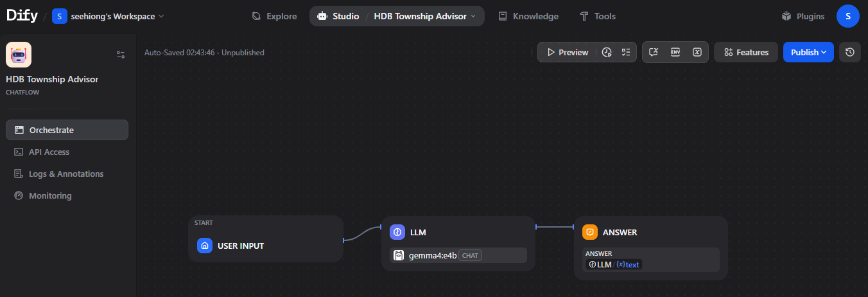
Task: Click the User Input home icon
Action: (205, 246)
